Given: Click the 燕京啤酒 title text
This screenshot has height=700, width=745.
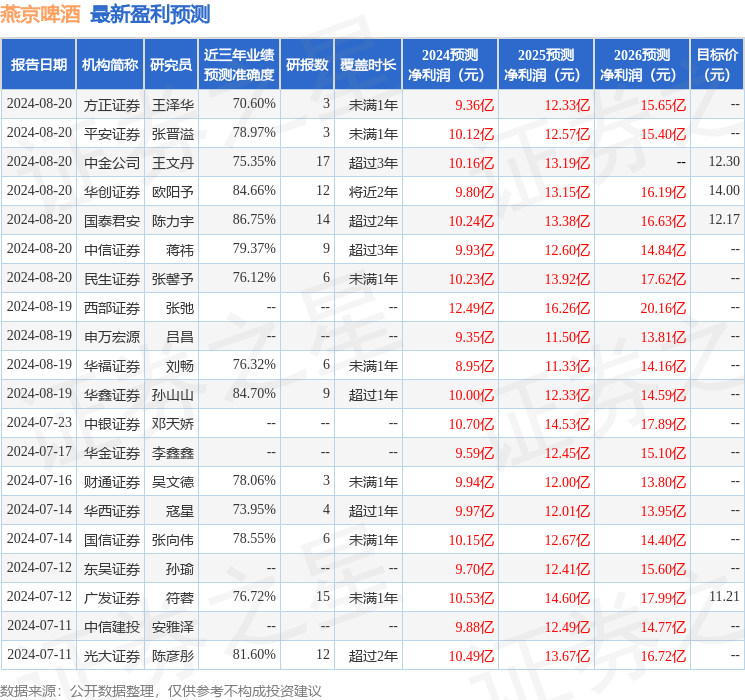Looking at the screenshot, I should [40, 14].
